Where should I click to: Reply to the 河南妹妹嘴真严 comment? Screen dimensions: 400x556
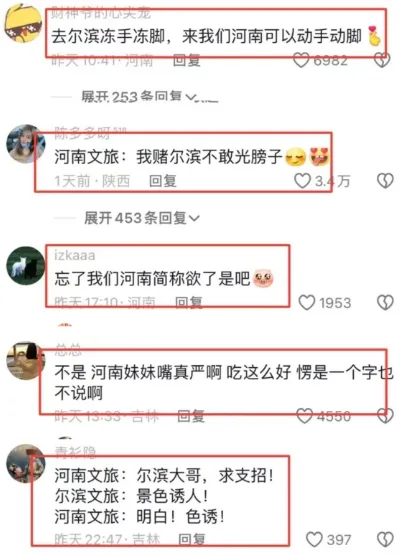(x=191, y=416)
